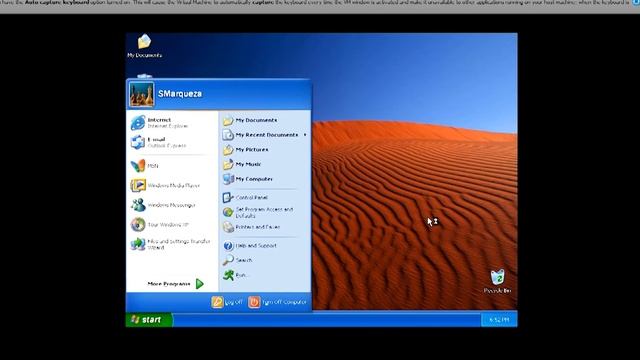Screen dimensions: 640x360
Task: Choose the My Music menu label
Action: (248, 164)
